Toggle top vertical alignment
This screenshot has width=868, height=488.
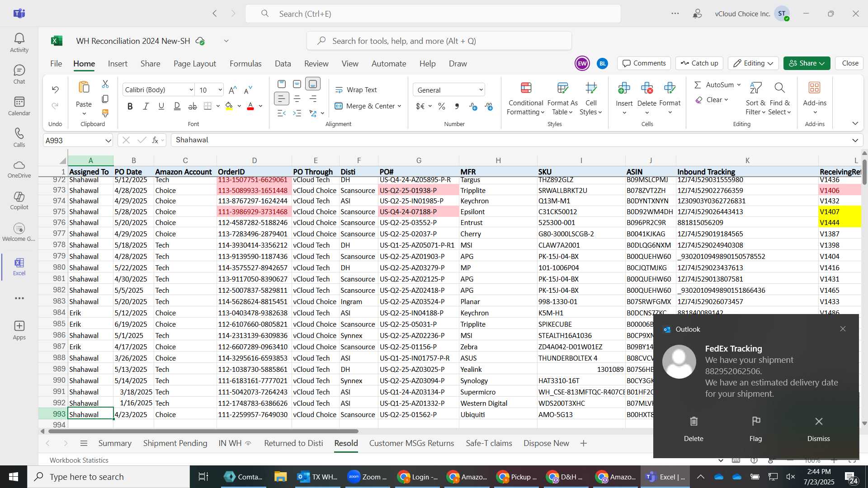coord(281,84)
